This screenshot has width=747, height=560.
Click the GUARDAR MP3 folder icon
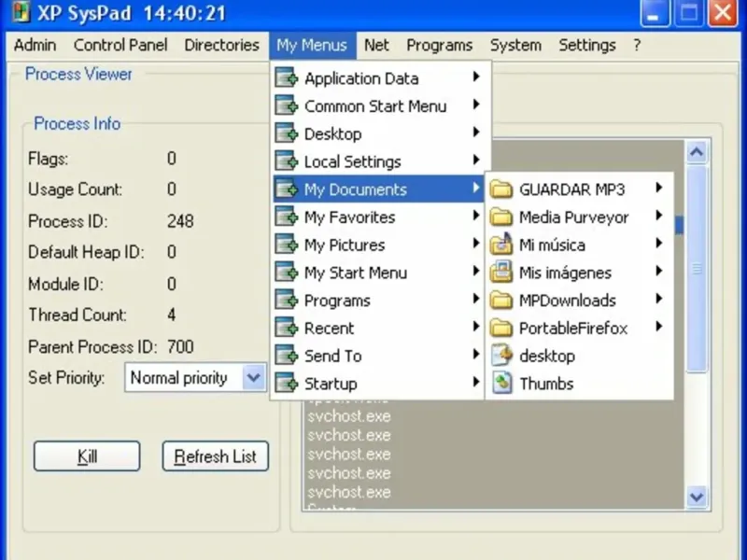pos(501,189)
